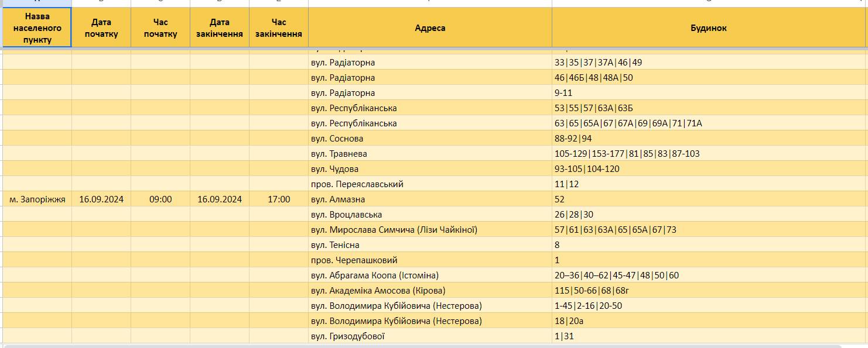Click the 'Час початку' column header
Viewport: 868px width, 348px height.
click(160, 27)
